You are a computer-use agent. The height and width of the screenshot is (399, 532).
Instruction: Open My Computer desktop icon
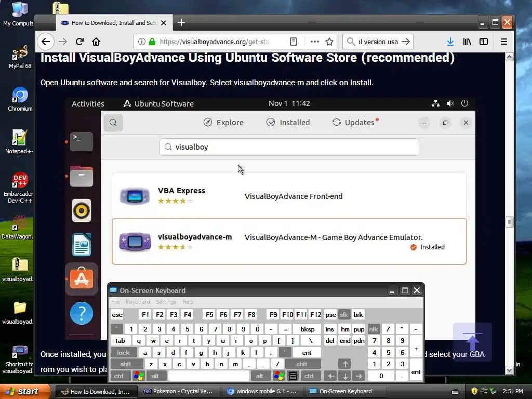coord(18,14)
